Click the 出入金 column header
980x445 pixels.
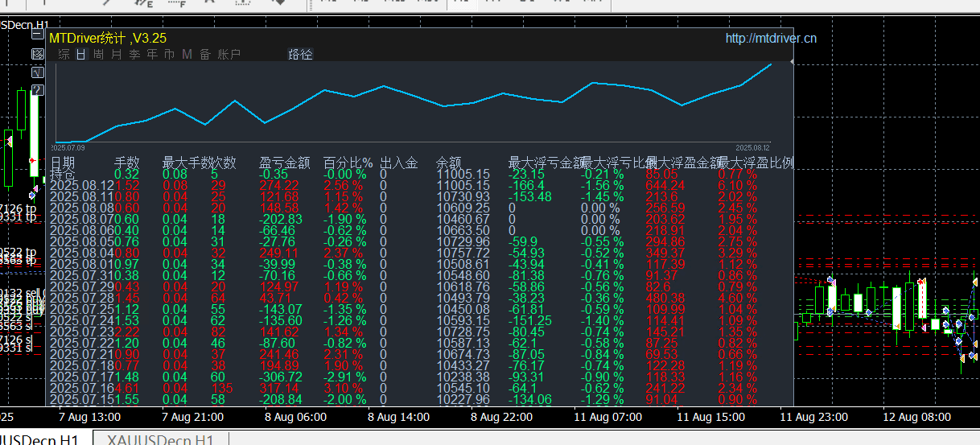[399, 163]
